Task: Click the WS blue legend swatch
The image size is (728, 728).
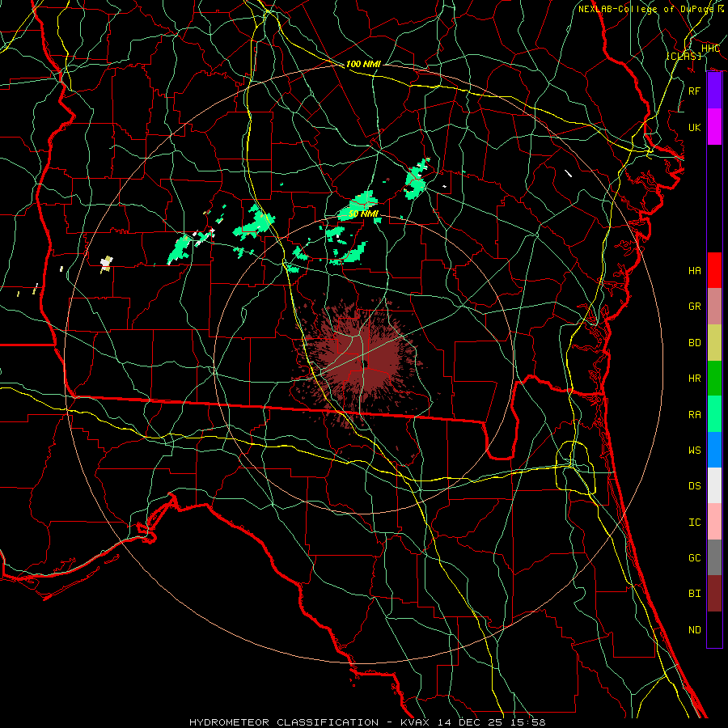Action: (714, 450)
